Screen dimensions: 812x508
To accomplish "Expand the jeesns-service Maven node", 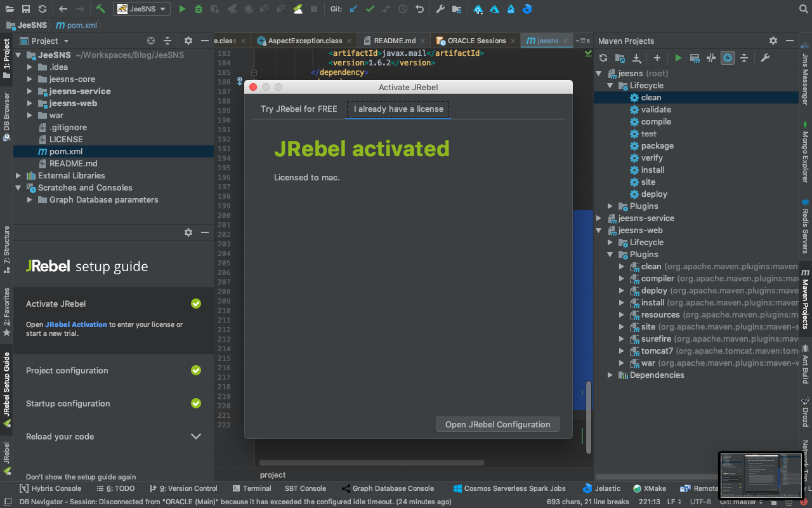I will [599, 218].
